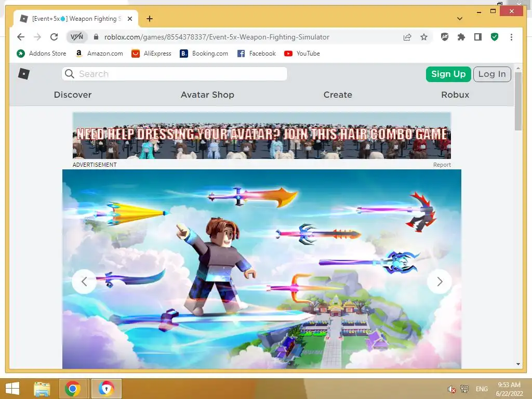Viewport: 532px width, 399px height.
Task: Click the vertical scrollbar thumb
Action: tap(518, 101)
